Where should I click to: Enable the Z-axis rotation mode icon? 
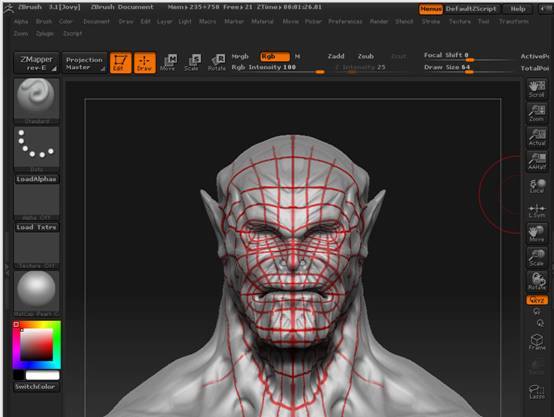click(540, 323)
